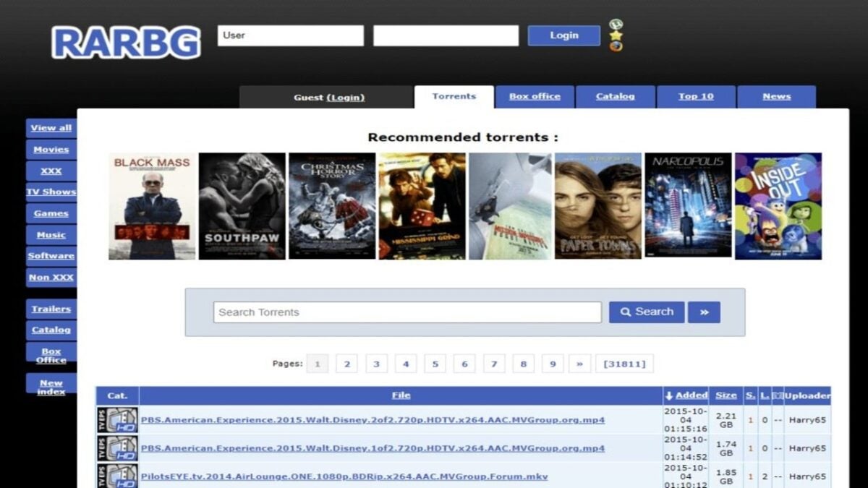Click the blue Login button
The height and width of the screenshot is (488, 868).
pyautogui.click(x=564, y=35)
